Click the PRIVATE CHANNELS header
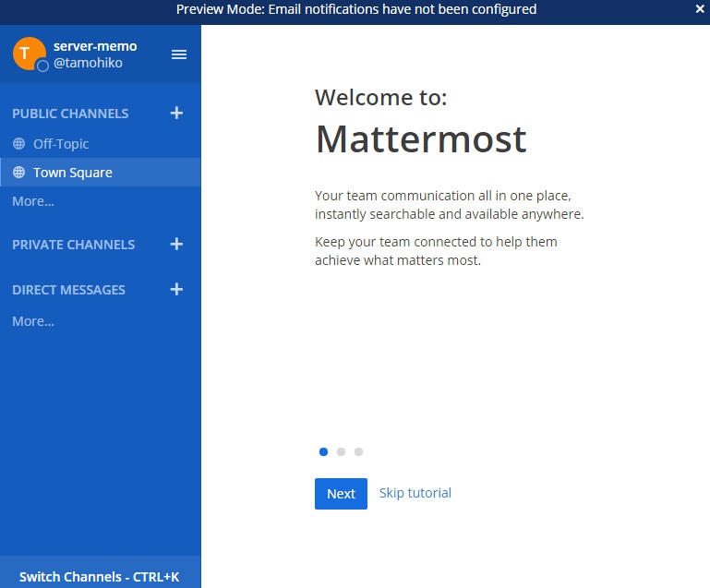 pos(73,245)
